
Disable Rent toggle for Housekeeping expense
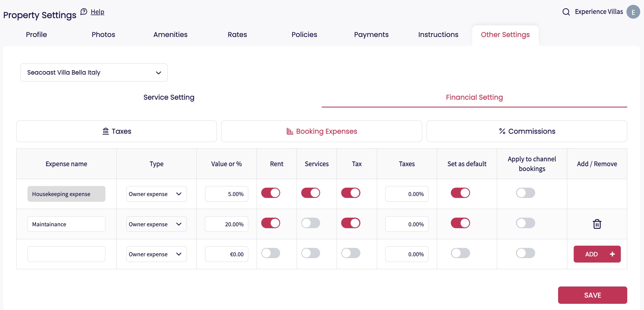pos(270,193)
